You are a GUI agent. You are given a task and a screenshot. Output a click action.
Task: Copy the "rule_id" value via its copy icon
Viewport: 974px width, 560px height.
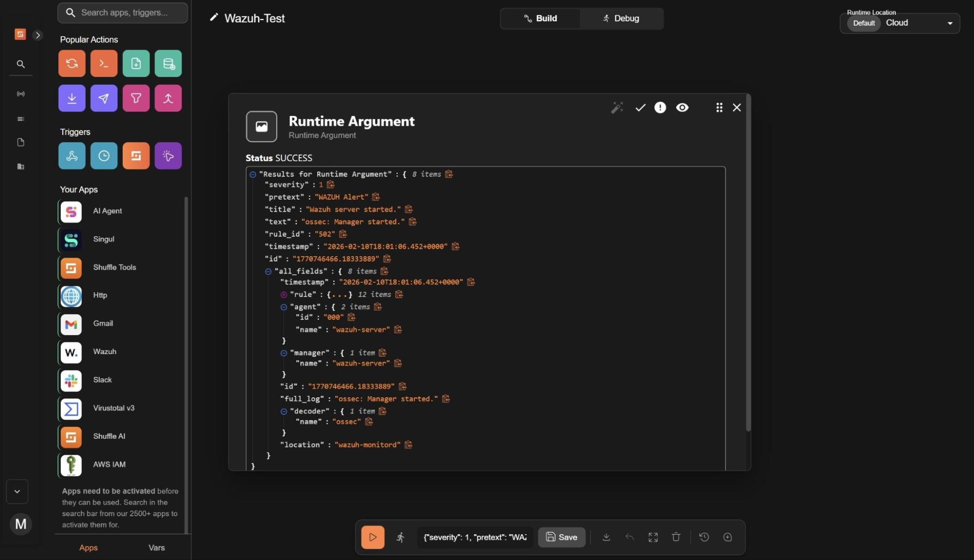click(343, 234)
